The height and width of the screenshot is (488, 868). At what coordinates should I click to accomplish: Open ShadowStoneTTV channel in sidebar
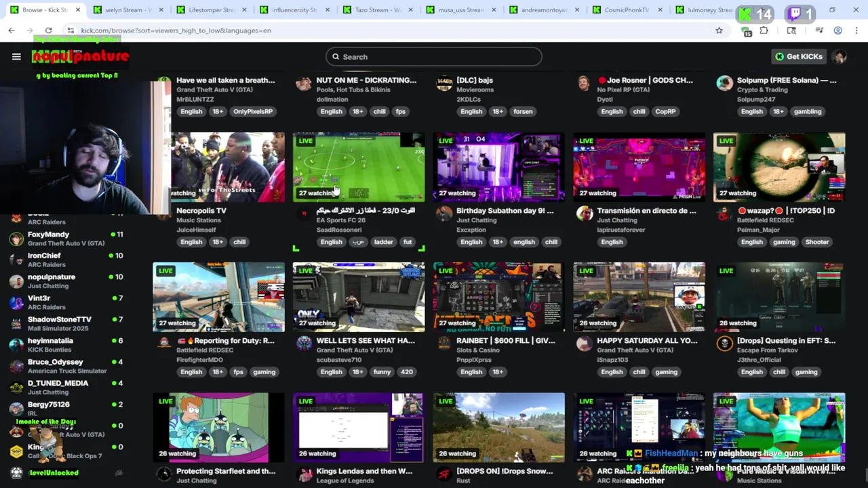pyautogui.click(x=66, y=323)
